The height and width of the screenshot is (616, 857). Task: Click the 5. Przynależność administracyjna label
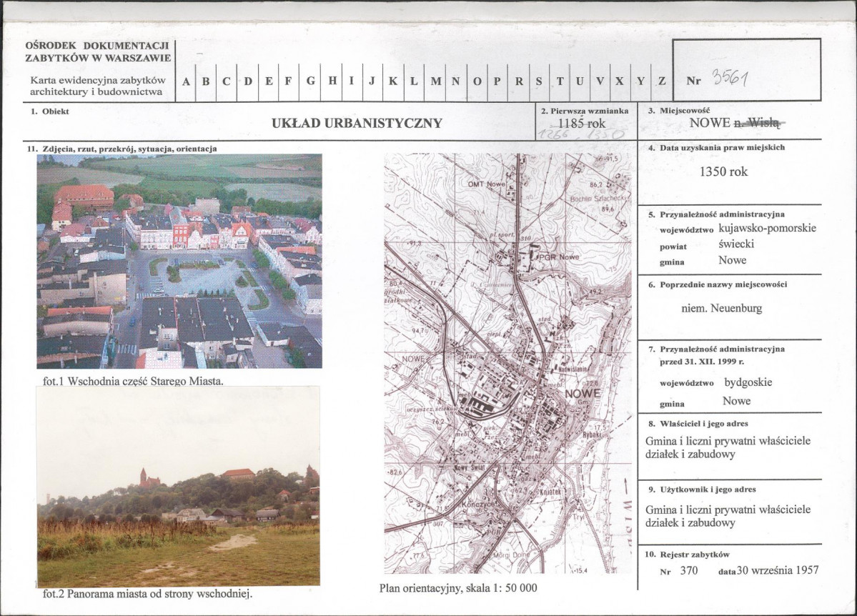tap(716, 214)
